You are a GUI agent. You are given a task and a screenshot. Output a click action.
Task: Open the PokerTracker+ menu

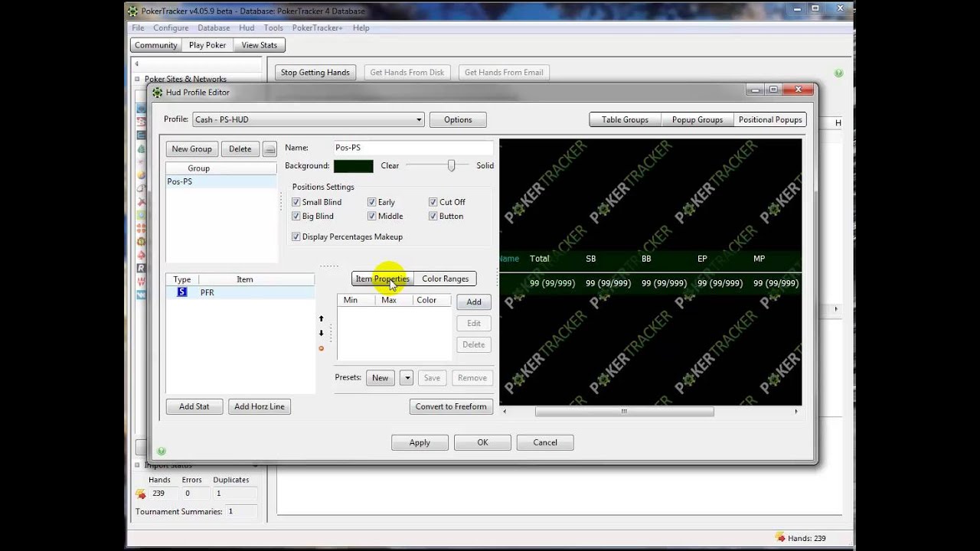coord(317,28)
